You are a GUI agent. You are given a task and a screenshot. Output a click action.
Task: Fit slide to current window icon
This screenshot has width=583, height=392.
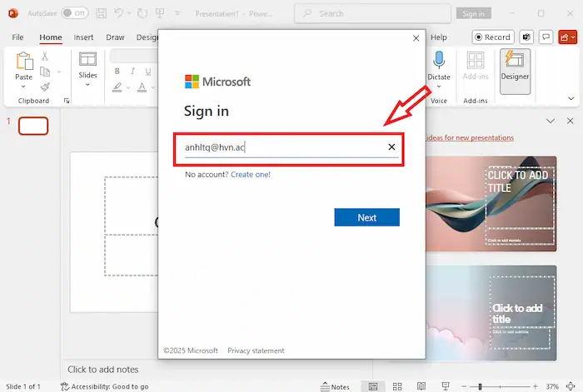(x=571, y=386)
